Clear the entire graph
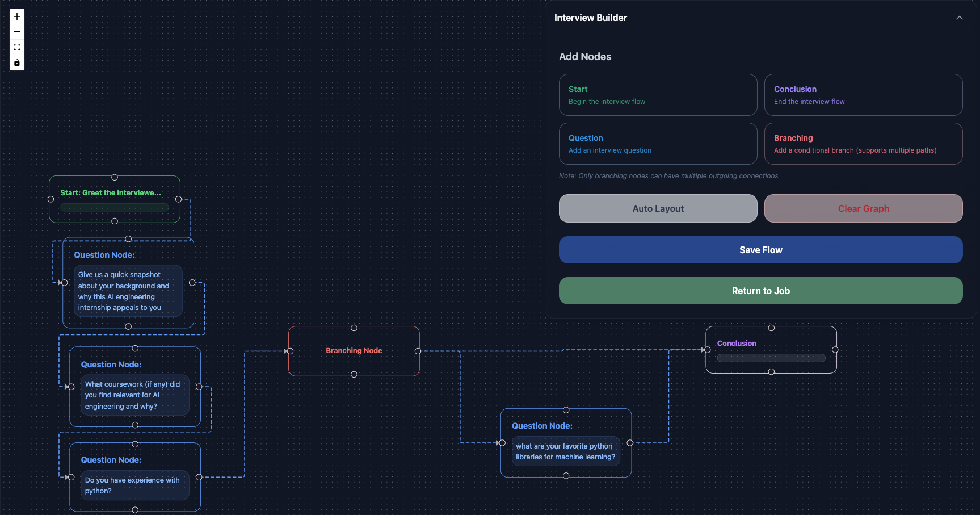980x515 pixels. click(863, 208)
